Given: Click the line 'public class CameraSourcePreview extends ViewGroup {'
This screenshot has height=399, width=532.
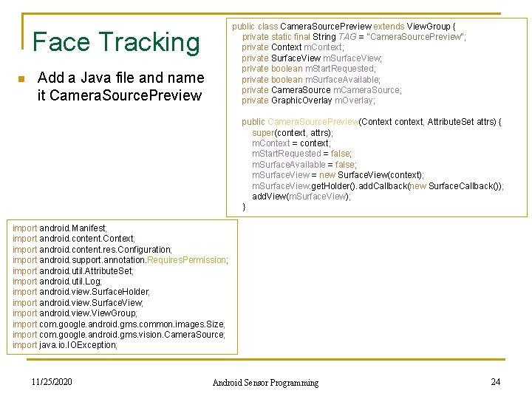Looking at the screenshot, I should (344, 27).
